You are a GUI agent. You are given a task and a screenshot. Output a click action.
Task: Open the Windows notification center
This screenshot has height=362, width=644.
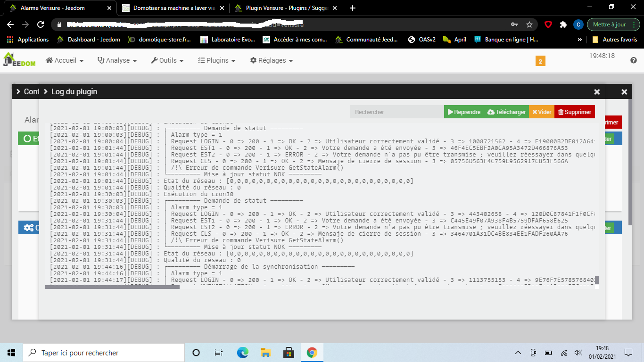(x=628, y=353)
